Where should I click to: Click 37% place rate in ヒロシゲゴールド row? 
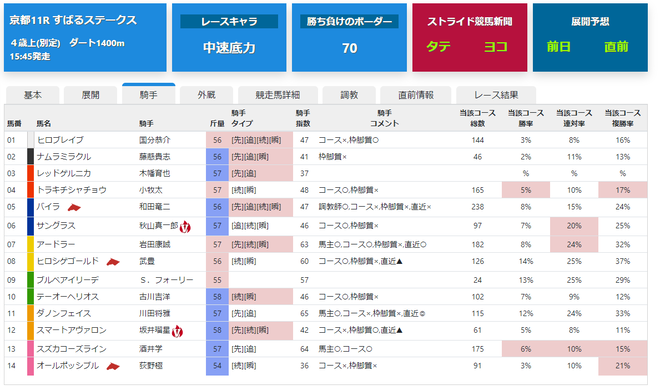pos(623,261)
